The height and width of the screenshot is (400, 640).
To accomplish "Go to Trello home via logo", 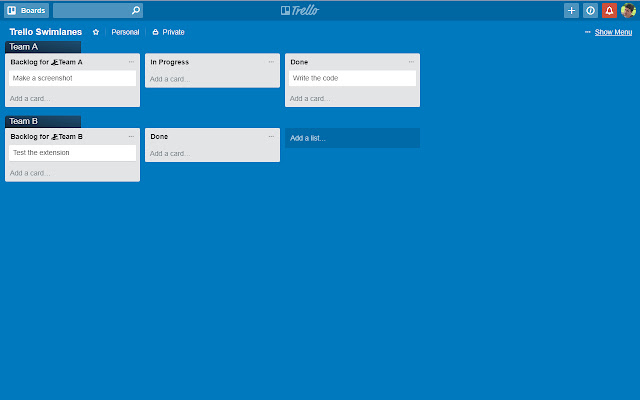I will click(300, 11).
